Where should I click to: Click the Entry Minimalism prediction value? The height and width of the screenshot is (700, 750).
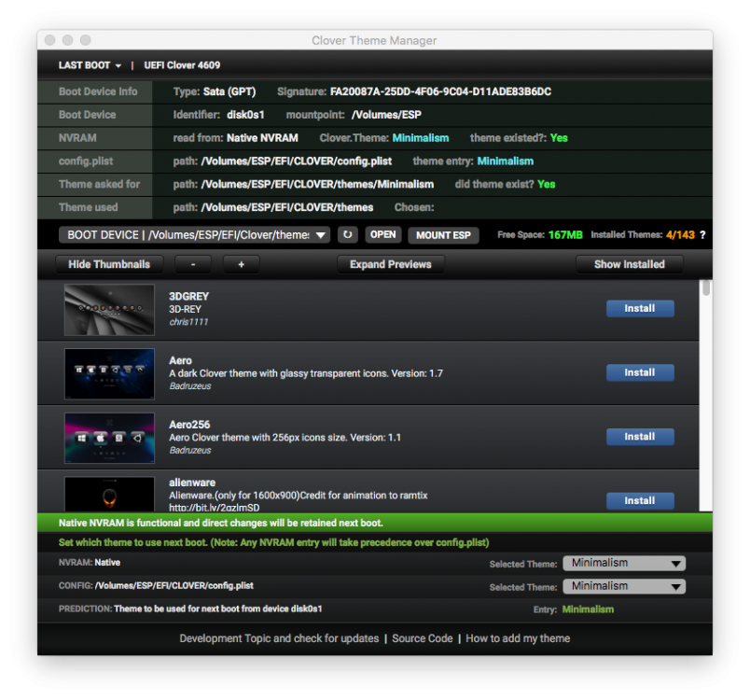coord(588,609)
